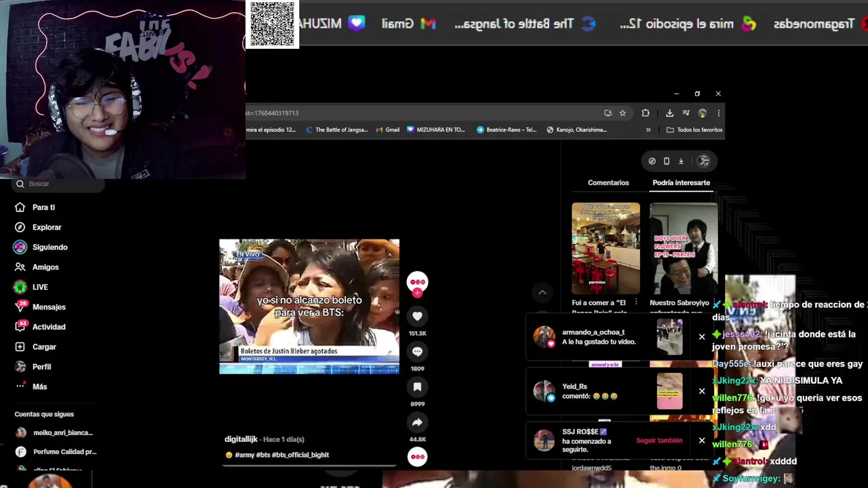
Task: Open comments via the speech bubble icon
Action: [417, 352]
